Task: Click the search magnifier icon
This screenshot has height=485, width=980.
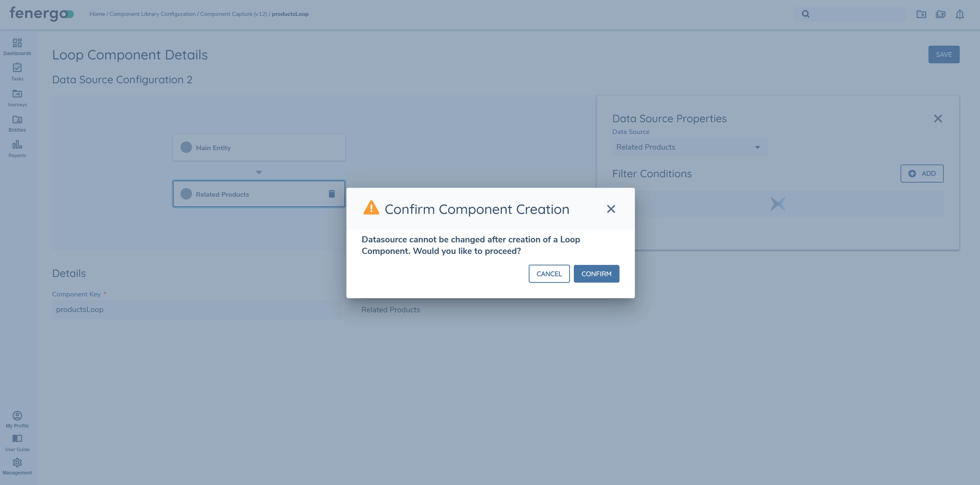Action: pos(805,14)
